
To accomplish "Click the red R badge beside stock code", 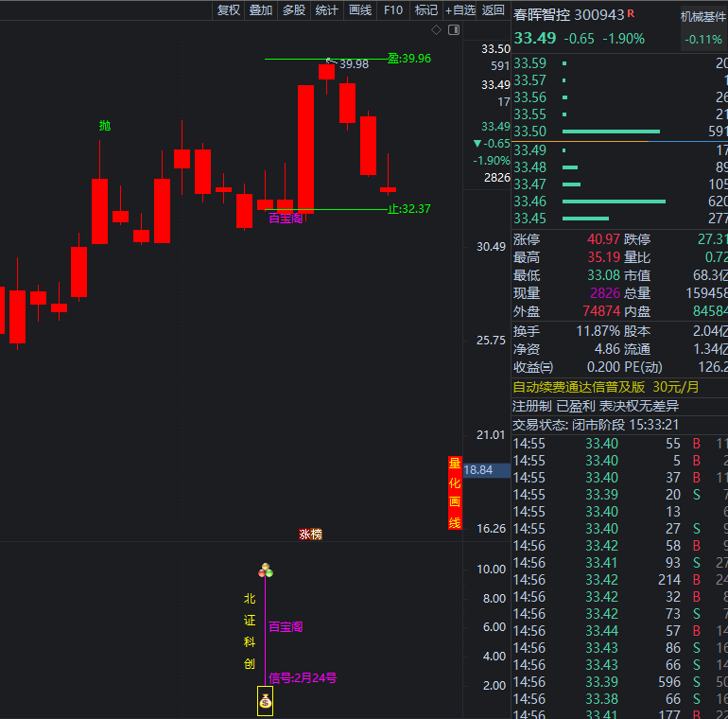I will coord(631,13).
